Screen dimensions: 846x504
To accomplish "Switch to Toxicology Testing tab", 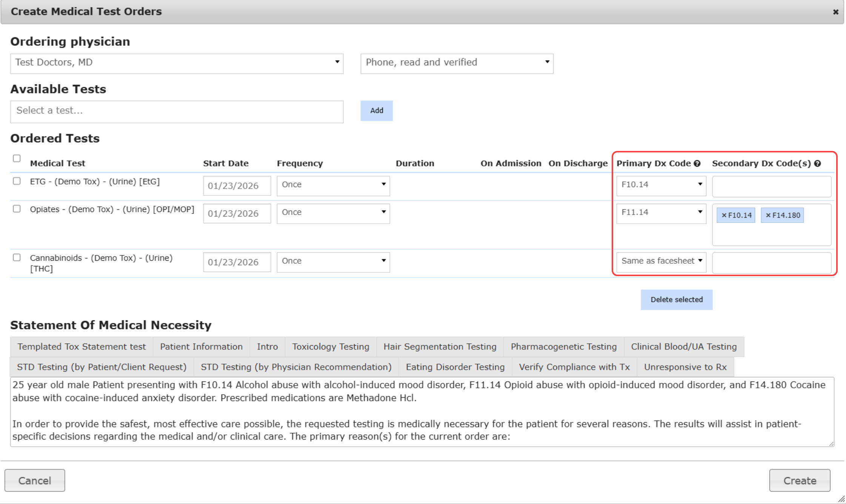I will [331, 347].
